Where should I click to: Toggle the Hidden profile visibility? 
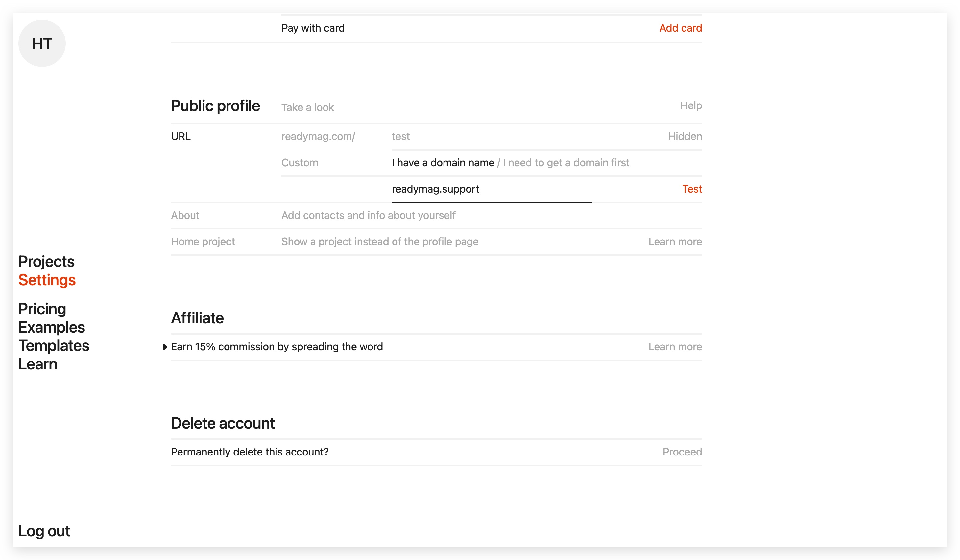click(684, 136)
